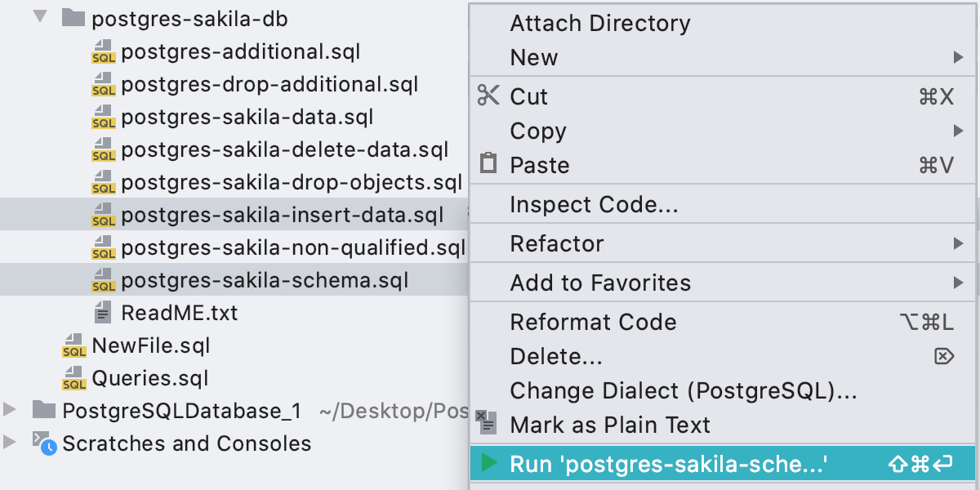Viewport: 980px width, 490px height.
Task: Click the SQL icon of postgres-sakila-data.sql
Action: (x=104, y=118)
